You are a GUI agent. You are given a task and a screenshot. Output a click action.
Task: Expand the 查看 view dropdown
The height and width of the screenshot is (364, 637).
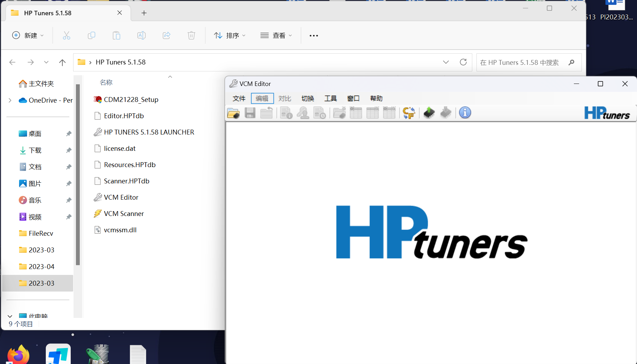click(276, 35)
